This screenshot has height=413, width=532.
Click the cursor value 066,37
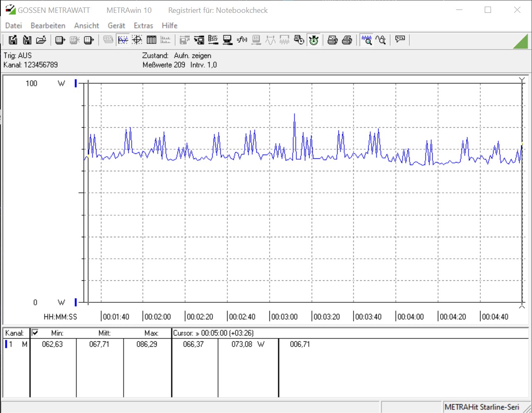point(193,344)
